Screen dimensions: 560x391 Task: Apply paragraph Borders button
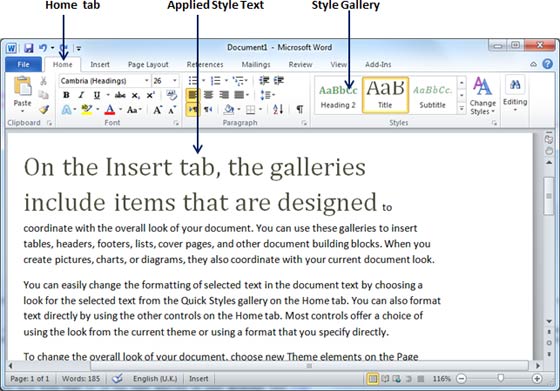pos(251,109)
